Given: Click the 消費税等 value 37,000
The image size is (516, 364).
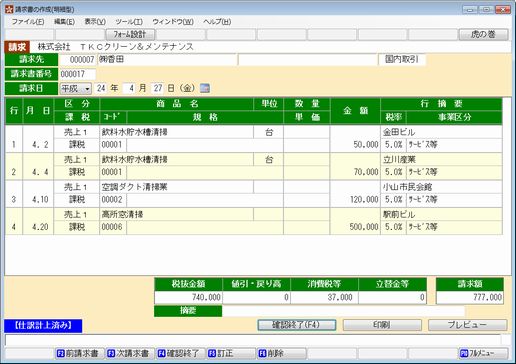Looking at the screenshot, I should tap(324, 297).
